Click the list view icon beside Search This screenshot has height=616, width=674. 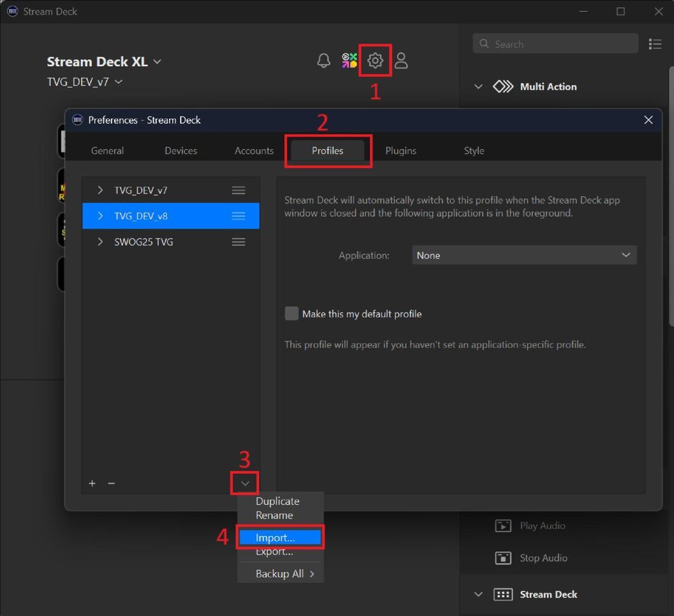654,44
